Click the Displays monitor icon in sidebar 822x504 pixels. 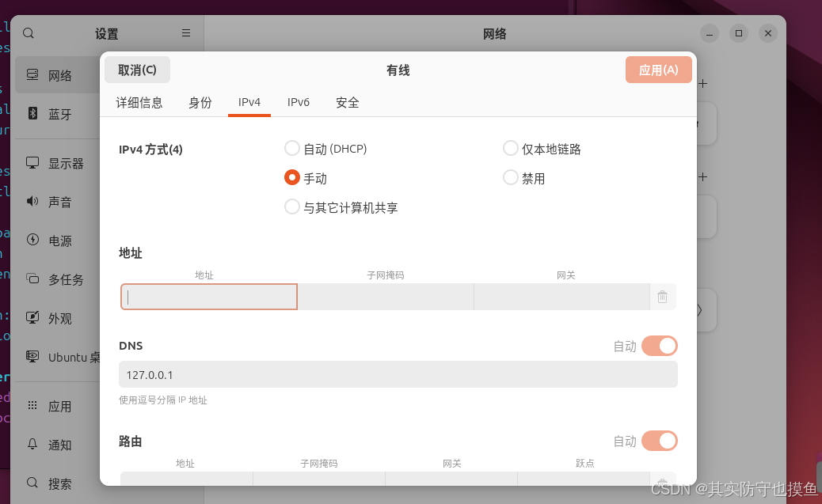[x=32, y=163]
